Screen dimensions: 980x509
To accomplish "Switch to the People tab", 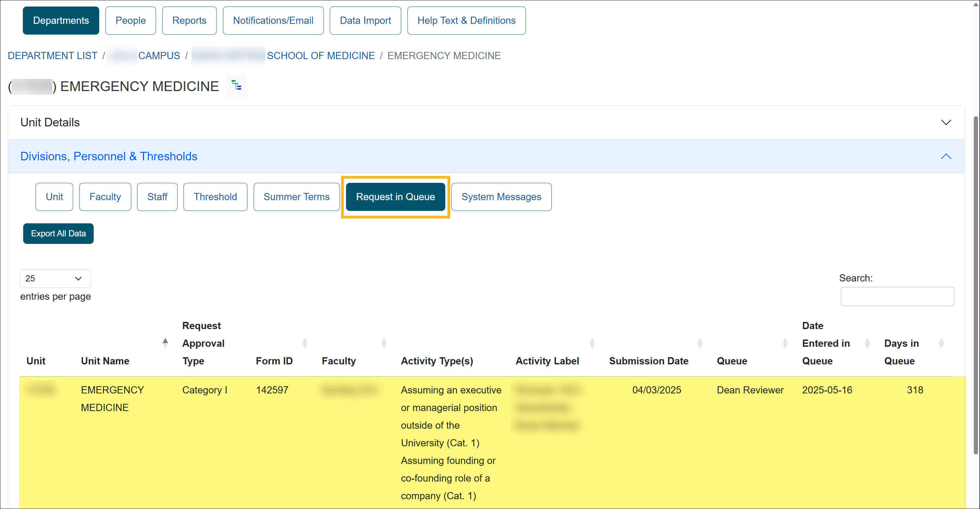I will (x=131, y=20).
